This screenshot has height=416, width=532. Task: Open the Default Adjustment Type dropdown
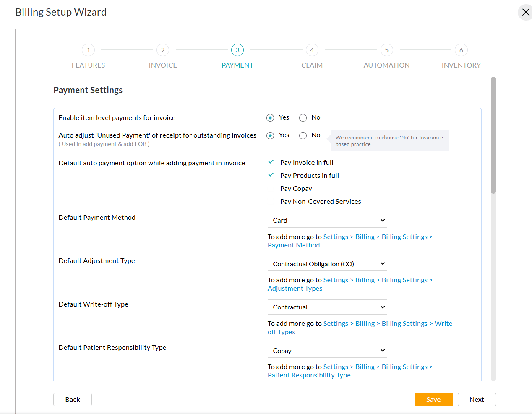click(327, 263)
